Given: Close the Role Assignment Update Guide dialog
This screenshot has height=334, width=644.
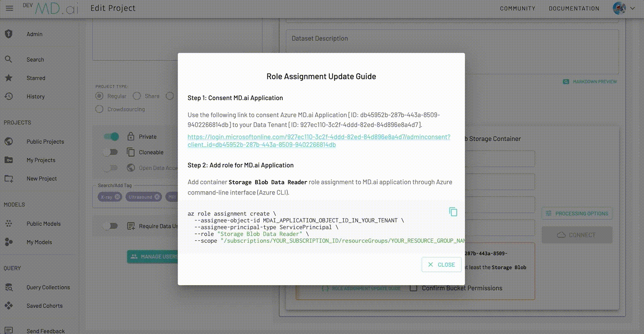Looking at the screenshot, I should [x=441, y=265].
